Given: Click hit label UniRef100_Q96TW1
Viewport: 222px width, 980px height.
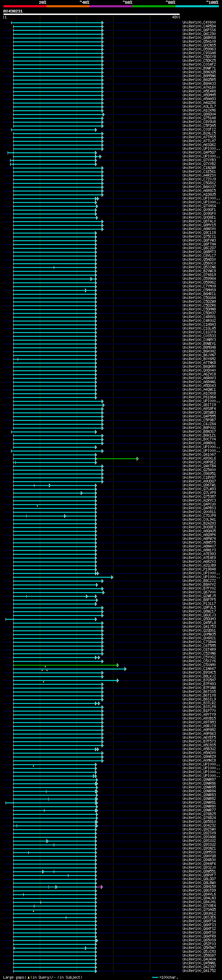Looking at the screenshot, I should tap(199, 485).
